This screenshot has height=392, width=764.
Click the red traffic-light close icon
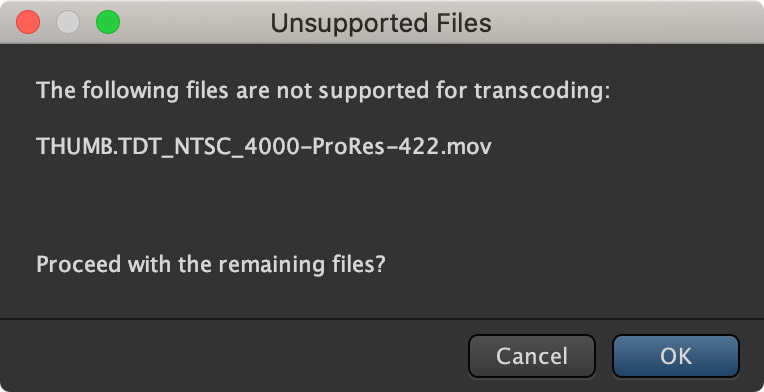(28, 22)
